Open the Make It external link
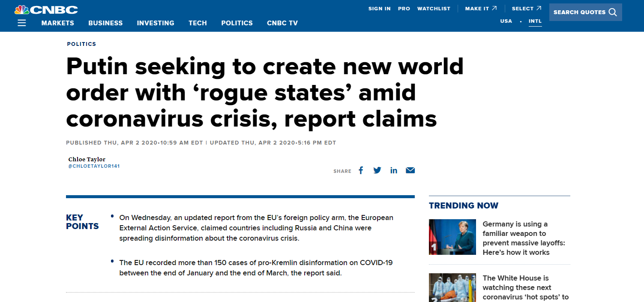The width and height of the screenshot is (644, 302). pyautogui.click(x=481, y=9)
